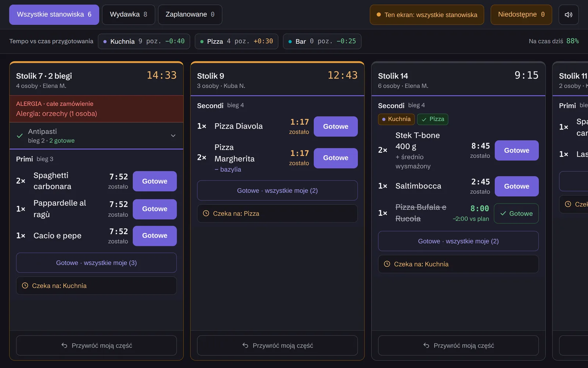Click the Stolik 14 timer 9:15
The width and height of the screenshot is (588, 368).
527,75
